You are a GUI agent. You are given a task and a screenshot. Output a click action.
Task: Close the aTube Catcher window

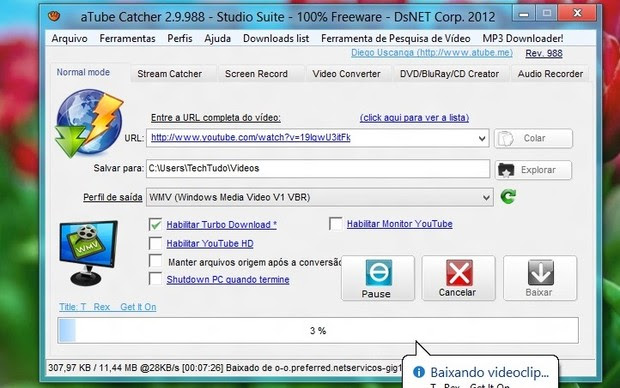click(577, 13)
